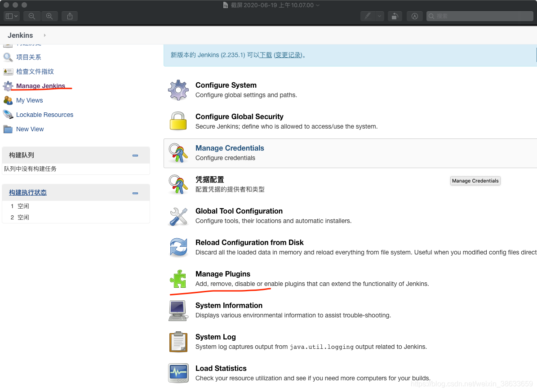This screenshot has height=392, width=537.
Task: Click the Configure System gear icon
Action: tap(178, 90)
